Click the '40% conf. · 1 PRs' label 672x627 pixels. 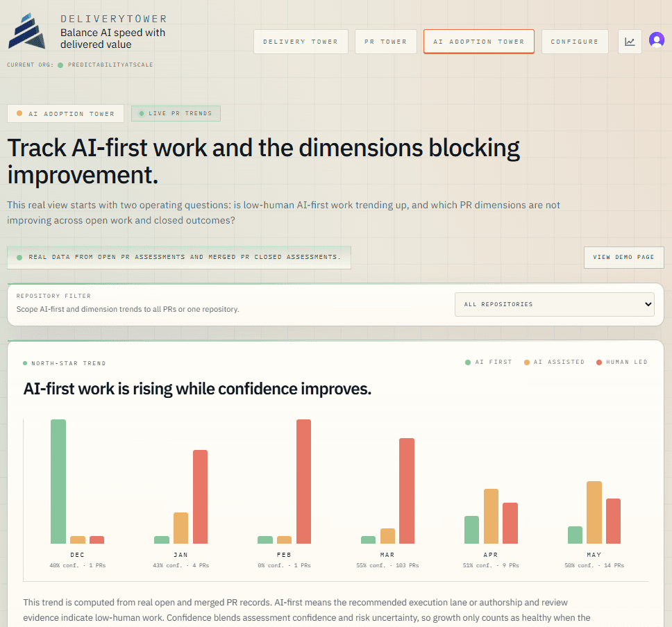78,565
